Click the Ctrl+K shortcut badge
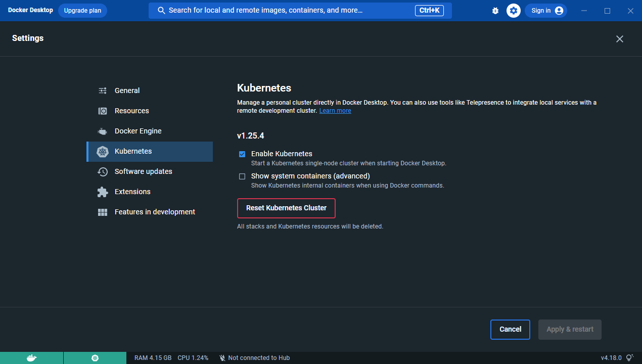This screenshot has width=642, height=364. point(429,11)
